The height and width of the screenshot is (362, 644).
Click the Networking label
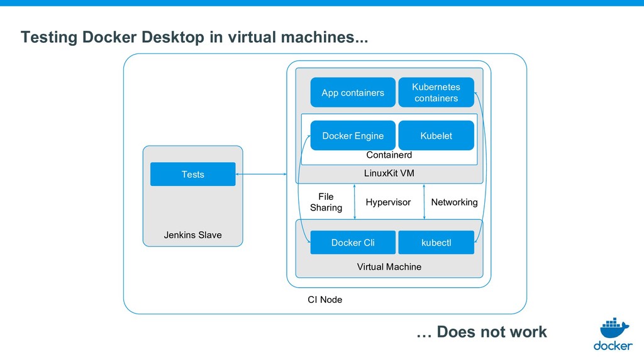click(454, 202)
